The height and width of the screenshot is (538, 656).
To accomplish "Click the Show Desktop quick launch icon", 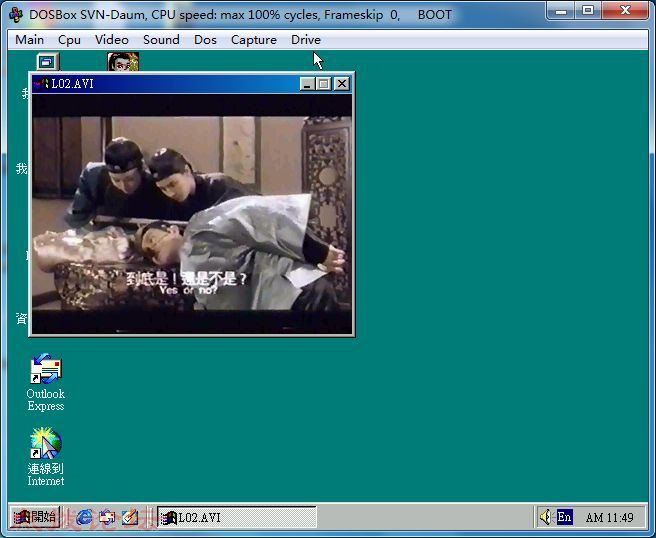I will tap(130, 518).
